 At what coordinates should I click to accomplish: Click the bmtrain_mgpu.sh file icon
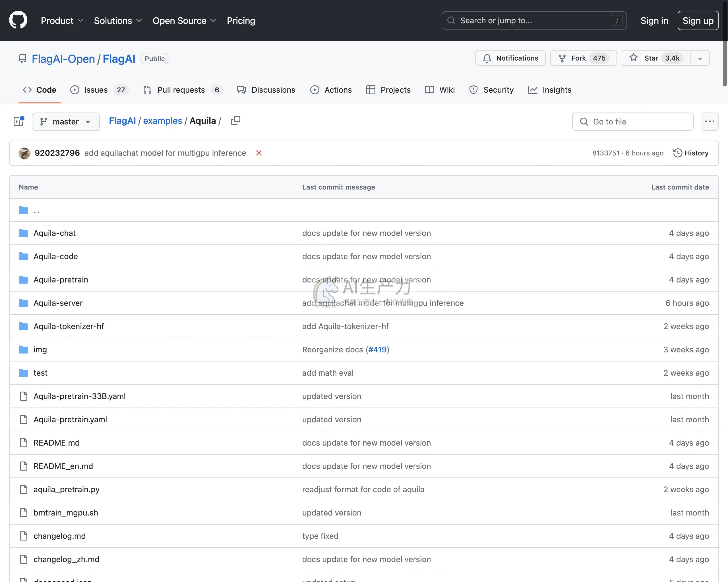click(x=23, y=512)
